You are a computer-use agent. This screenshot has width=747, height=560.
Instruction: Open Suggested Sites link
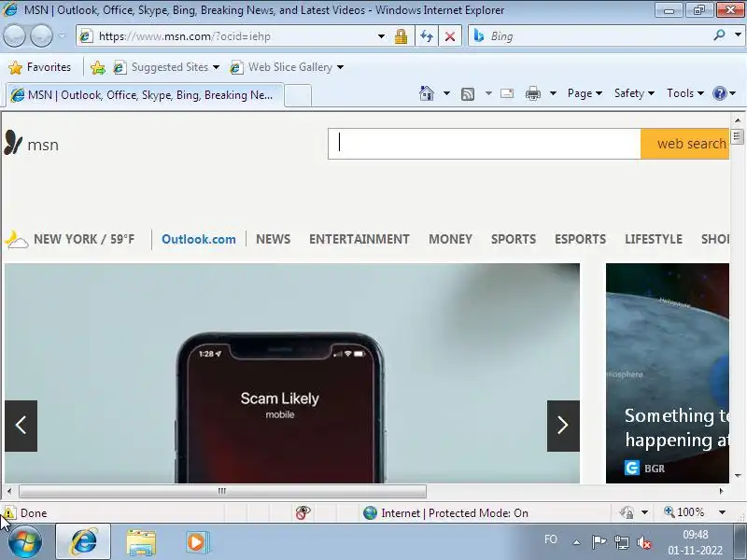click(x=167, y=67)
